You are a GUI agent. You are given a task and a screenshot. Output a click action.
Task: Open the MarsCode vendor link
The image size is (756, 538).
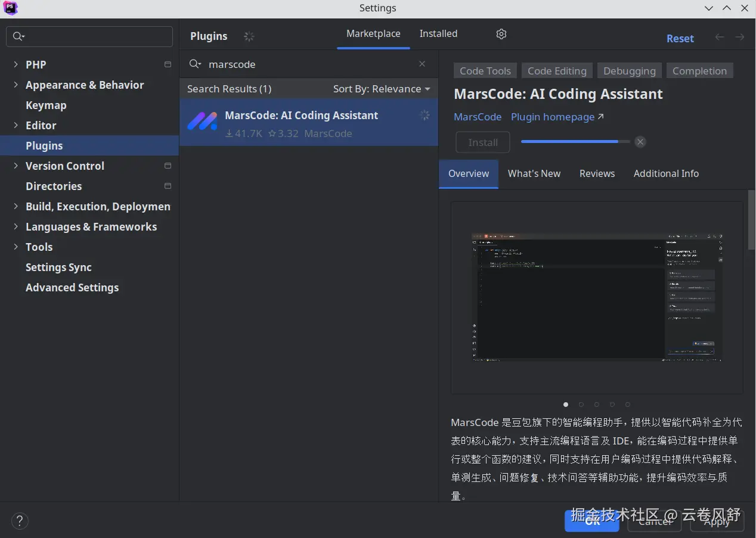pyautogui.click(x=478, y=117)
